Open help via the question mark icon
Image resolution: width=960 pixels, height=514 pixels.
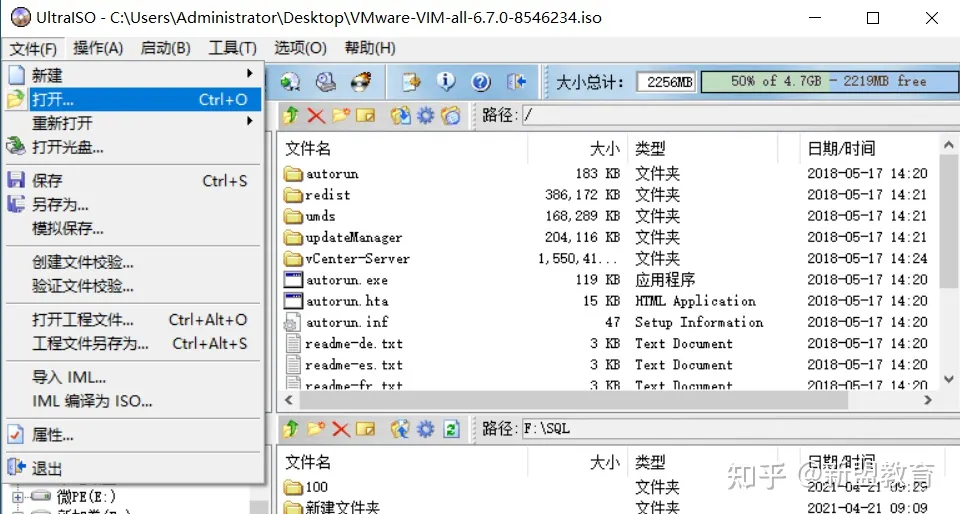click(480, 82)
